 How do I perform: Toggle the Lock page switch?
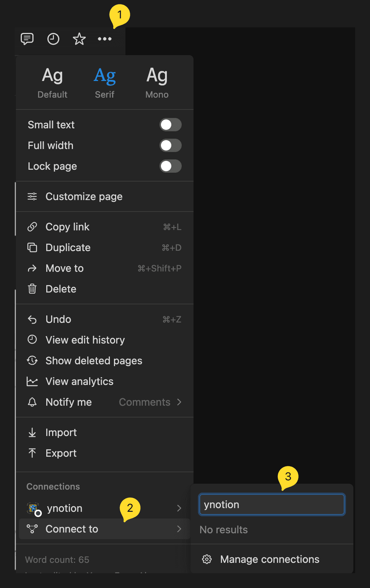(x=170, y=166)
